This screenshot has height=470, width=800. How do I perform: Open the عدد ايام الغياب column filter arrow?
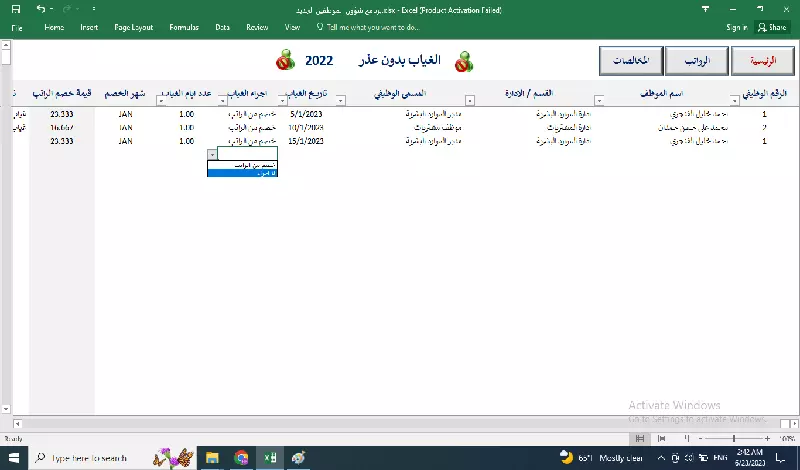(x=161, y=101)
